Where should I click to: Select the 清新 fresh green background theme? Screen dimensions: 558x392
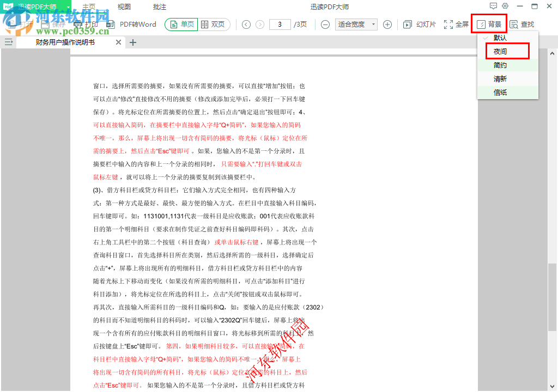tap(507, 78)
